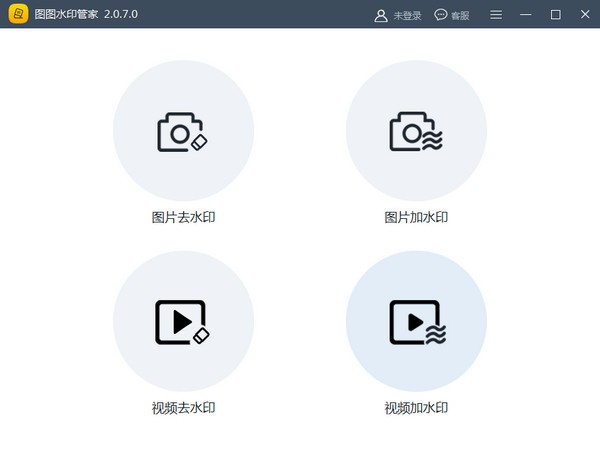Viewport: 600px width, 459px height.
Task: Click the yellow app logo in title bar
Action: click(17, 15)
